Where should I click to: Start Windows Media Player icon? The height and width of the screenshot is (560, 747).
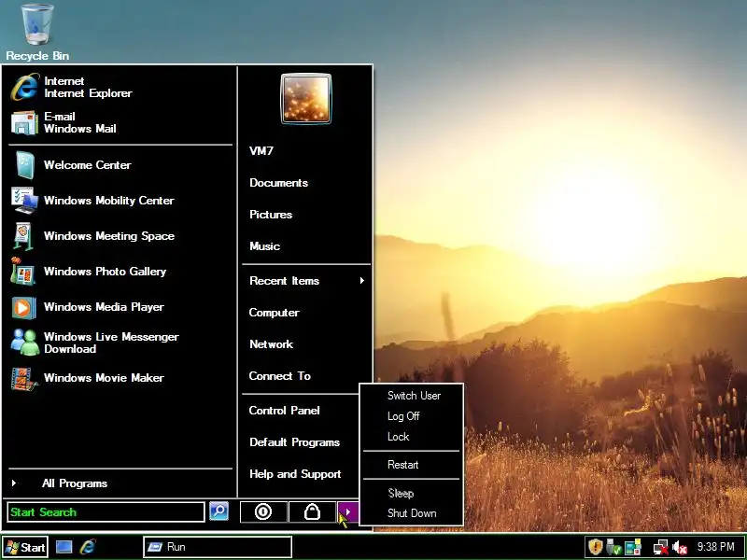pyautogui.click(x=24, y=307)
